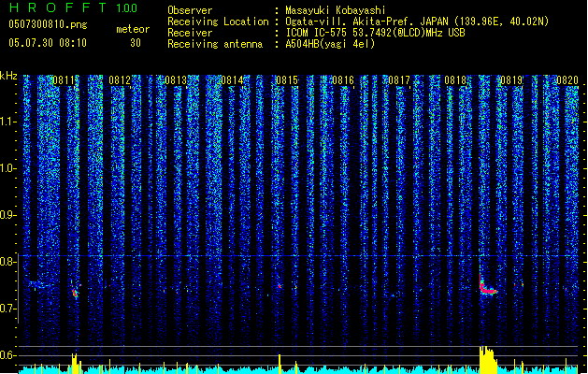588x374 pixels.
Task: Click the 0.9 kHz axis label
Action: tap(8, 215)
